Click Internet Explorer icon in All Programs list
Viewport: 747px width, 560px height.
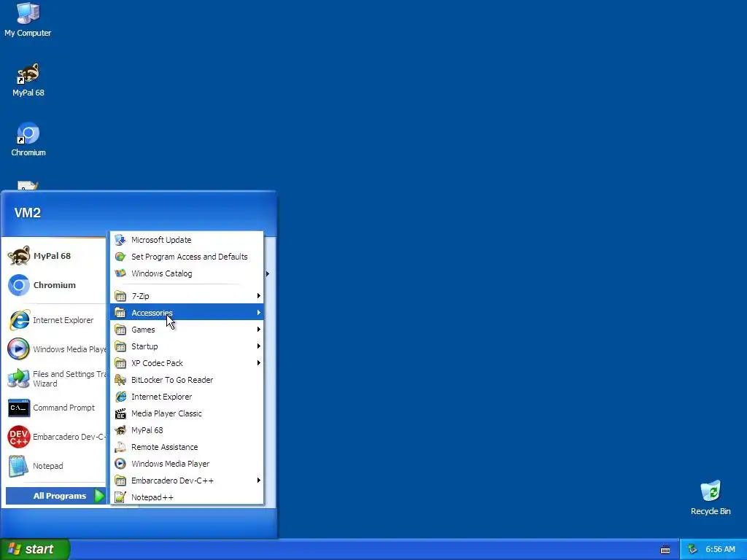[x=120, y=397]
